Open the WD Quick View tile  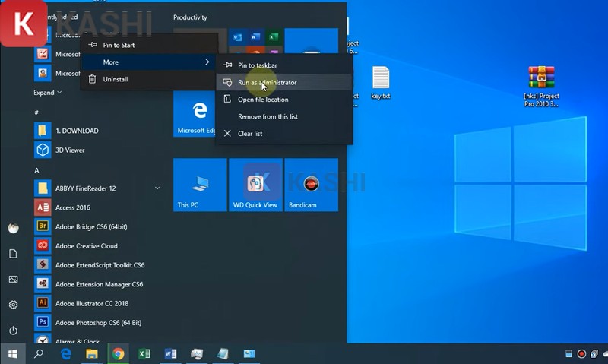(255, 185)
